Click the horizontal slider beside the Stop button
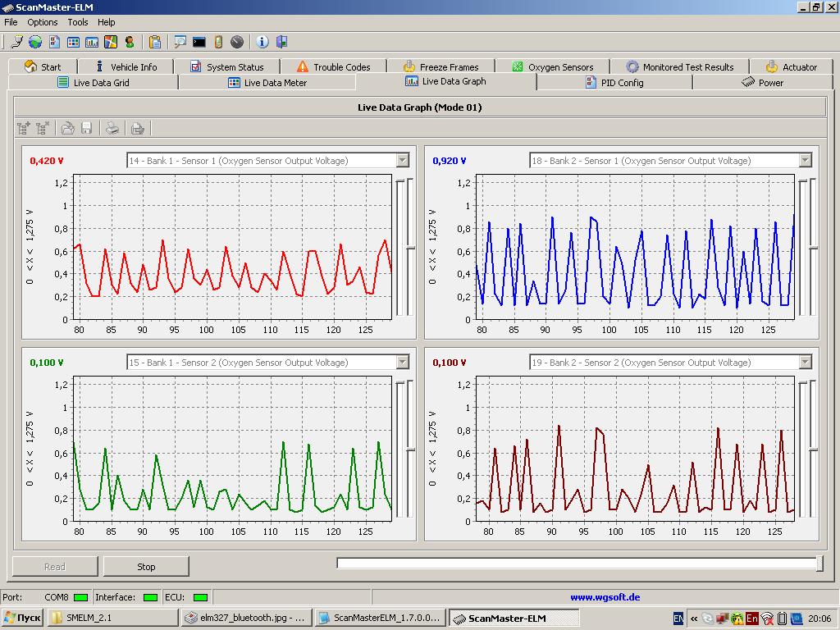The image size is (840, 630). [579, 564]
